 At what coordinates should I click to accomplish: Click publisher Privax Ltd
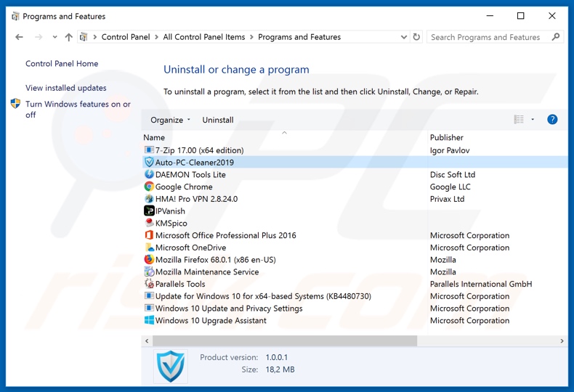tap(447, 199)
